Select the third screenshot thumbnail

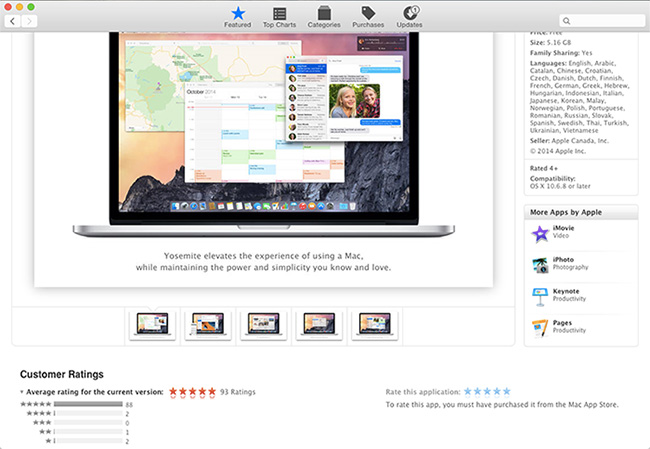[263, 326]
